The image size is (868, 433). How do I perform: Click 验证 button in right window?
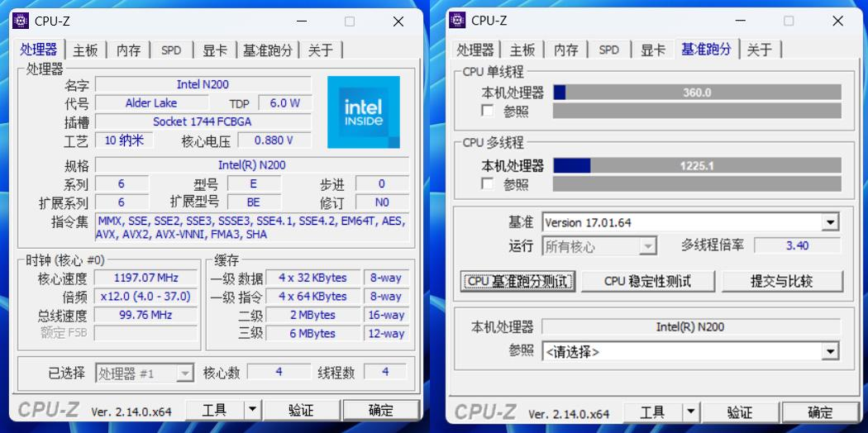(x=740, y=412)
